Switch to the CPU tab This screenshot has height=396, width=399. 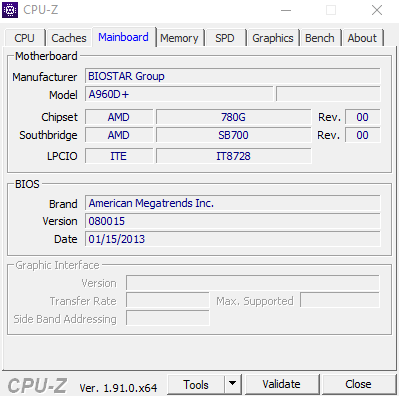(x=25, y=38)
